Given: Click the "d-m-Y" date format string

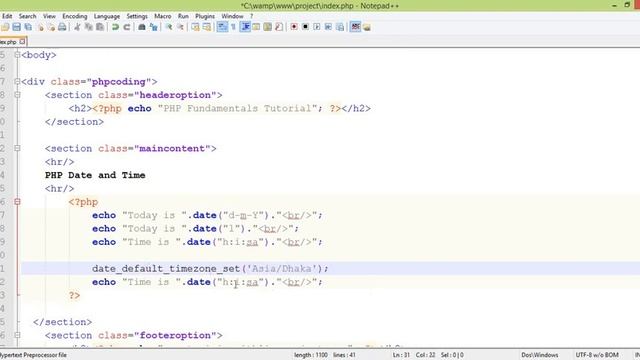Looking at the screenshot, I should coord(243,215).
